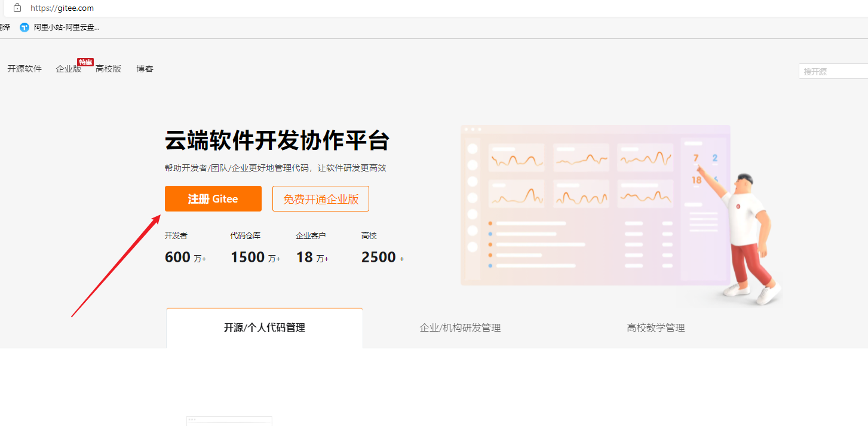
Task: Switch to 企业/机构研发管理 tab
Action: (460, 327)
